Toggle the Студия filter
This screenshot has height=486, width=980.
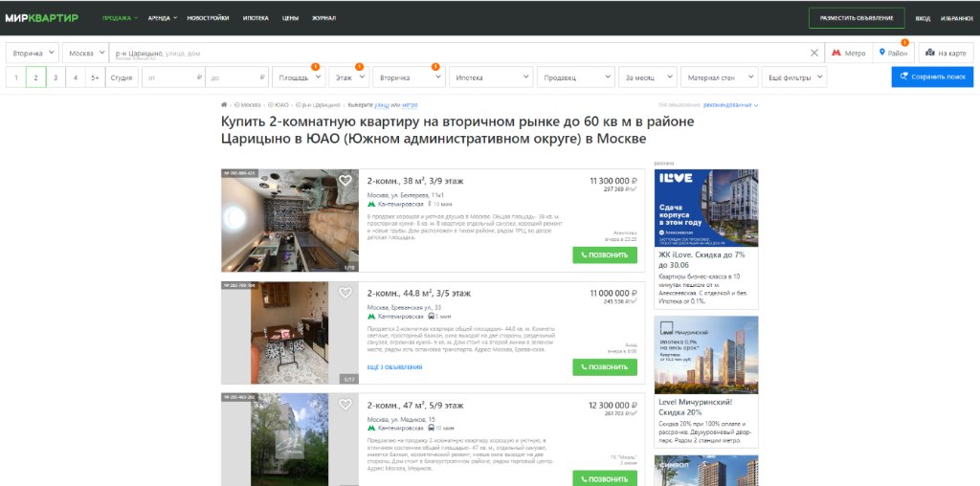pyautogui.click(x=122, y=77)
